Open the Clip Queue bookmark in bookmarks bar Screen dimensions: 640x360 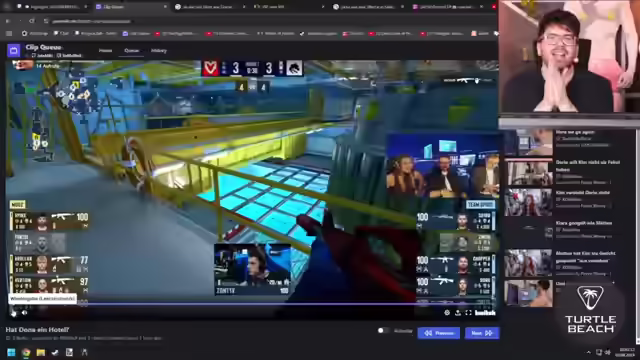[x=136, y=33]
